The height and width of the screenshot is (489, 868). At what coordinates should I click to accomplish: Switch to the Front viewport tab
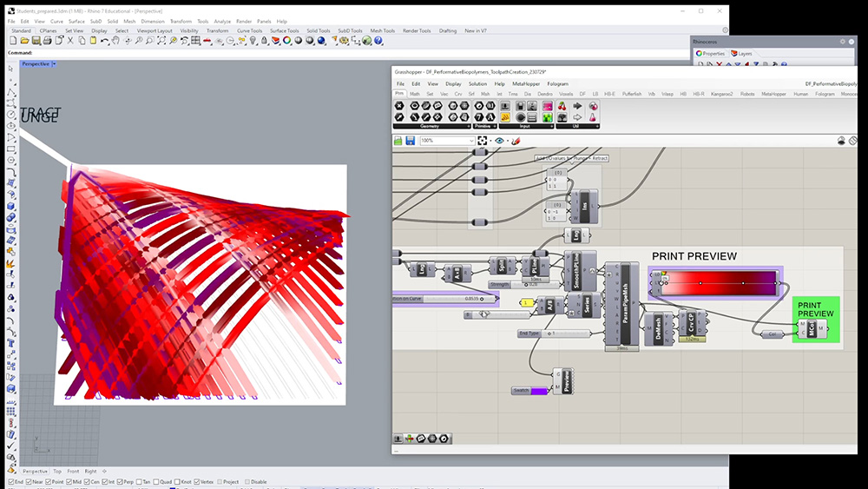(73, 472)
